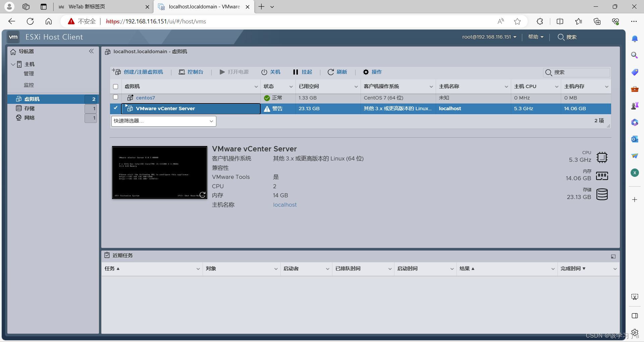Click the browser home icon
The image size is (644, 342).
tap(49, 21)
